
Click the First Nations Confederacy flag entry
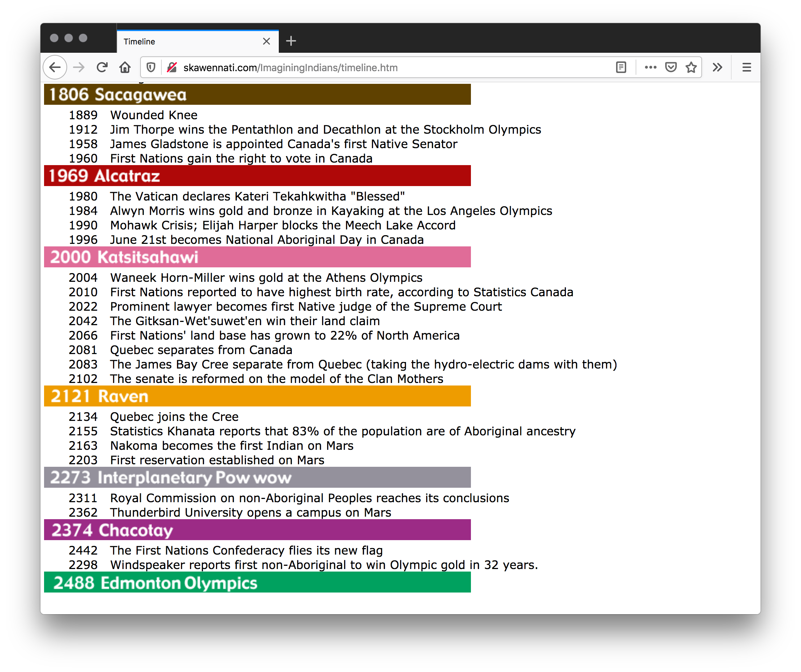tap(246, 551)
